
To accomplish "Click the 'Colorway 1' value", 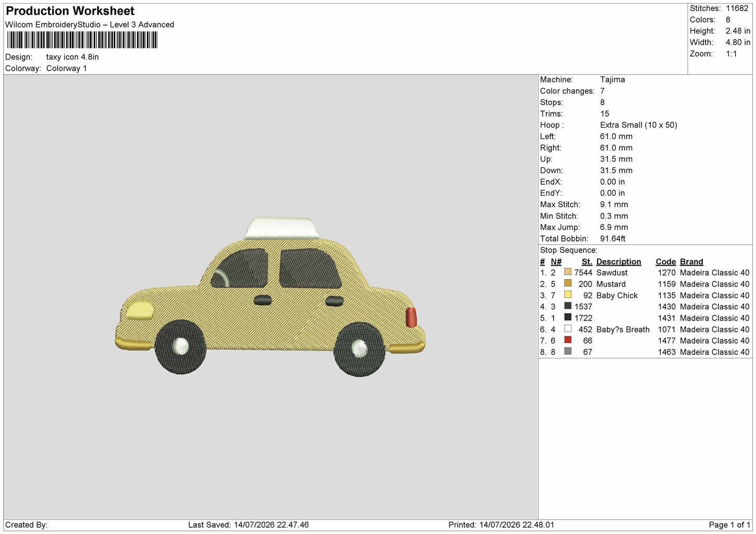I will 66,69.
